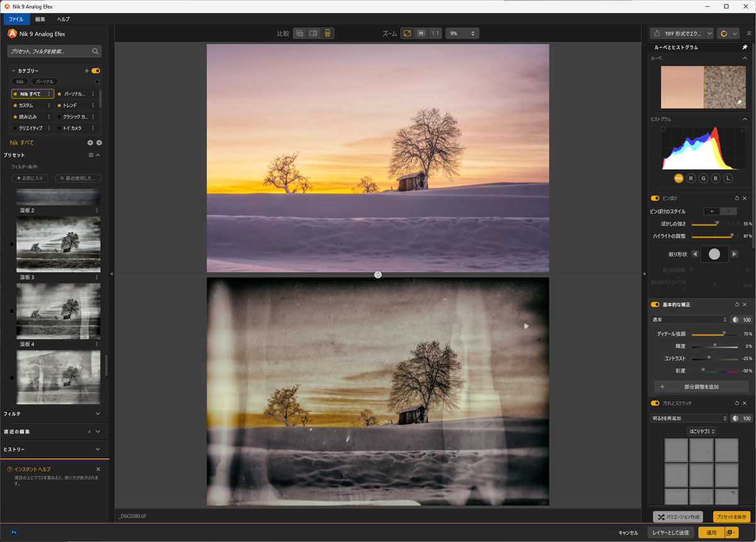756x542 pixels.
Task: Click the zoom fit-to-screen icon
Action: coord(407,33)
